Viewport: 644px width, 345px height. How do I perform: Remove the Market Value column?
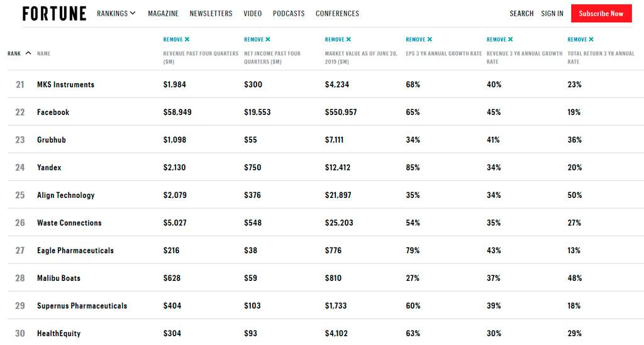point(338,40)
